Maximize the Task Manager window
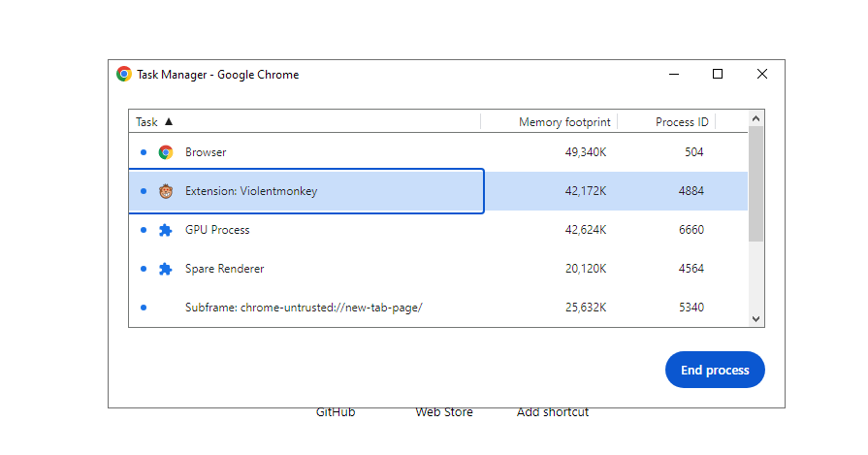 pyautogui.click(x=718, y=74)
